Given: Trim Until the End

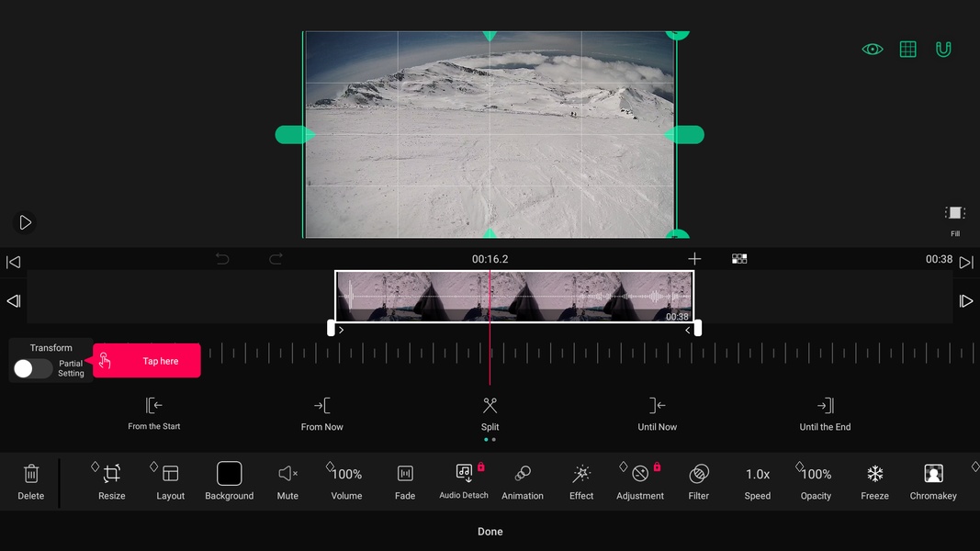Looking at the screenshot, I should pos(825,413).
